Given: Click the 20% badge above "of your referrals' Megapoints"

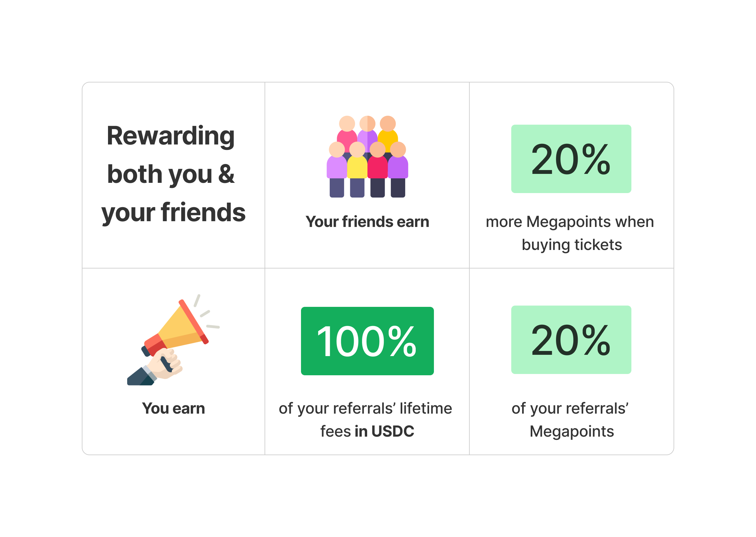Looking at the screenshot, I should (571, 339).
